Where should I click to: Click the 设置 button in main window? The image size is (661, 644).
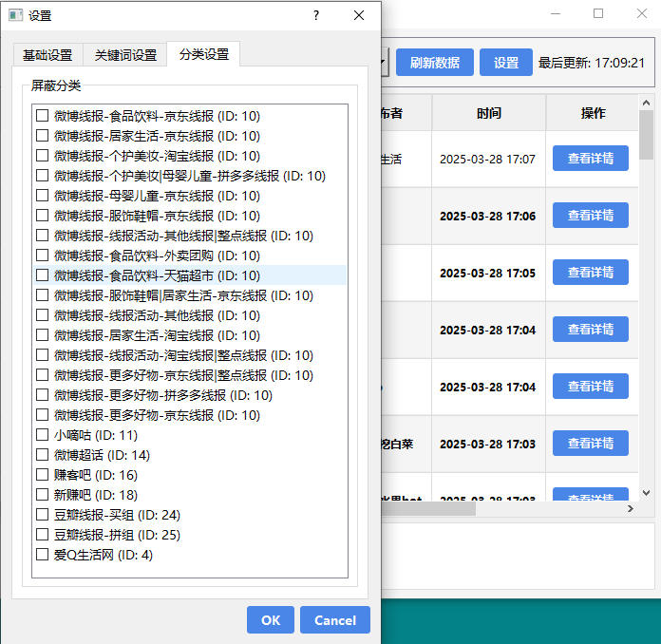click(506, 63)
